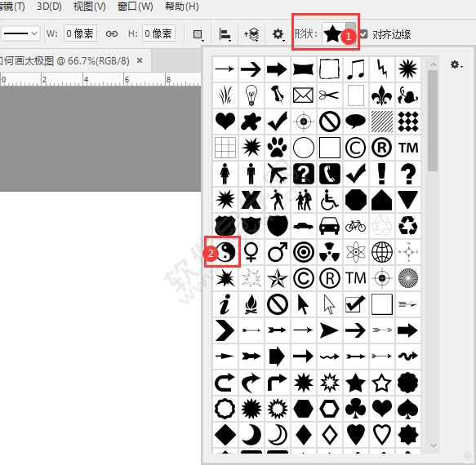Select the yin-yang custom shape
The image size is (476, 465).
tap(225, 252)
